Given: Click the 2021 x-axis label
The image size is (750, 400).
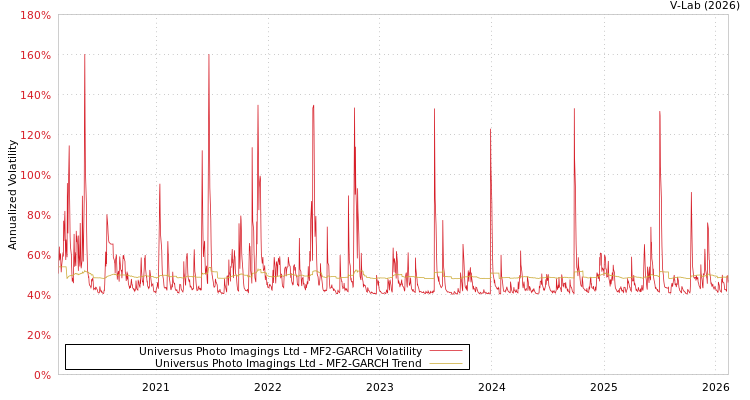Looking at the screenshot, I should pos(156,387).
